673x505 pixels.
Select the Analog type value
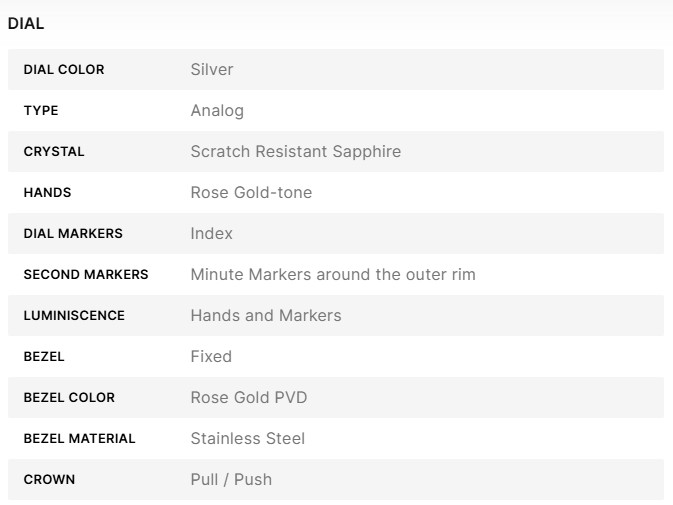(217, 111)
